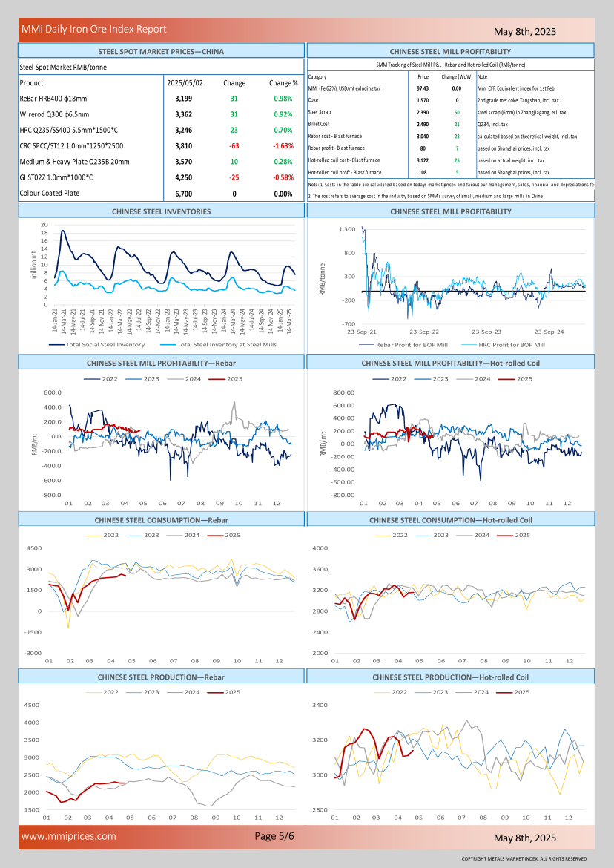
Task: Click the GI price value 4,250
Action: tap(184, 178)
